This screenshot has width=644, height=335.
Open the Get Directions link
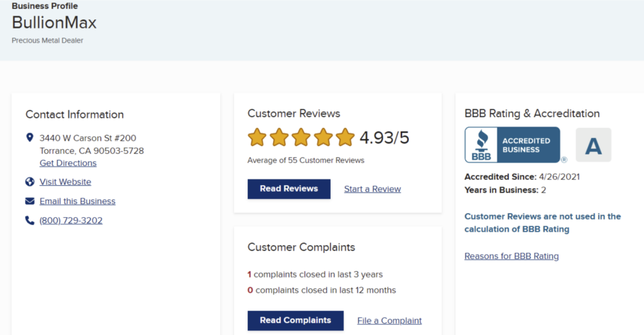coord(68,162)
